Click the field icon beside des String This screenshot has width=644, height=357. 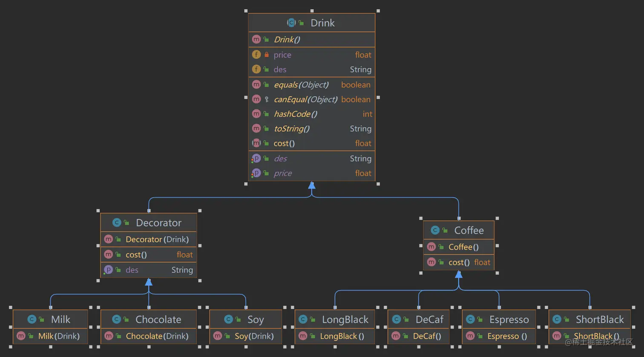pyautogui.click(x=256, y=69)
